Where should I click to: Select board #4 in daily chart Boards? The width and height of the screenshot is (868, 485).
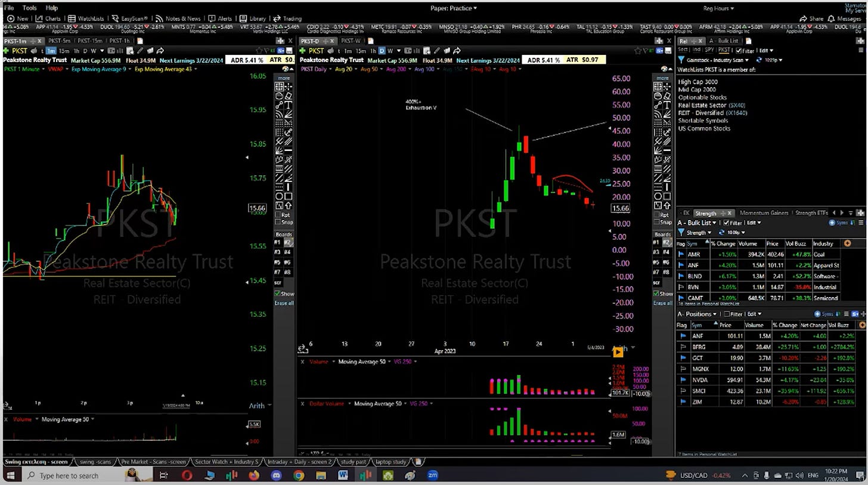(668, 252)
